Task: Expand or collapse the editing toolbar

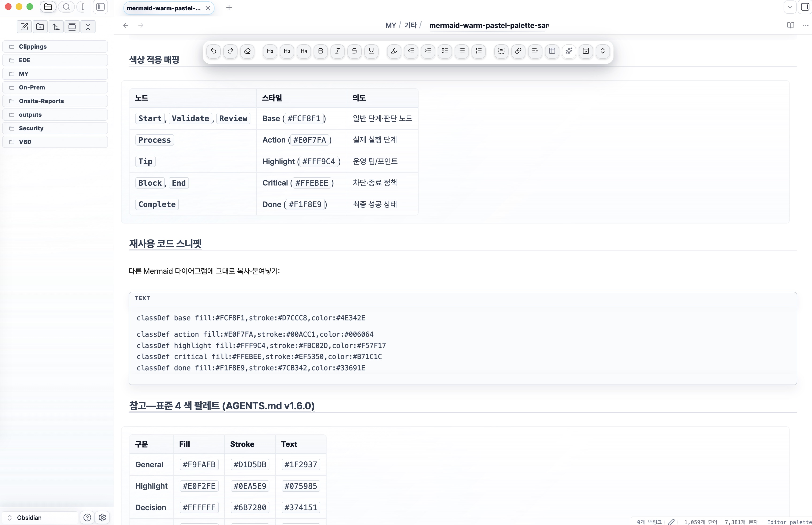Action: (x=603, y=51)
